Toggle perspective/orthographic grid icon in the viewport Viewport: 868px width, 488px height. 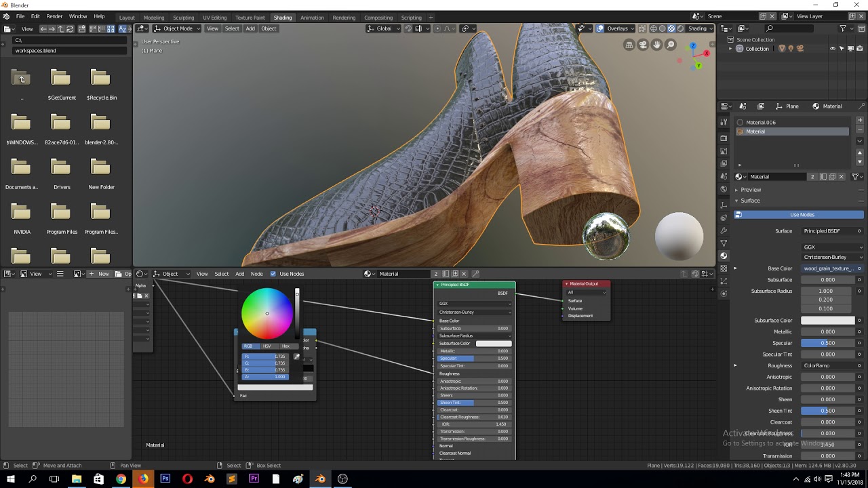(x=629, y=45)
